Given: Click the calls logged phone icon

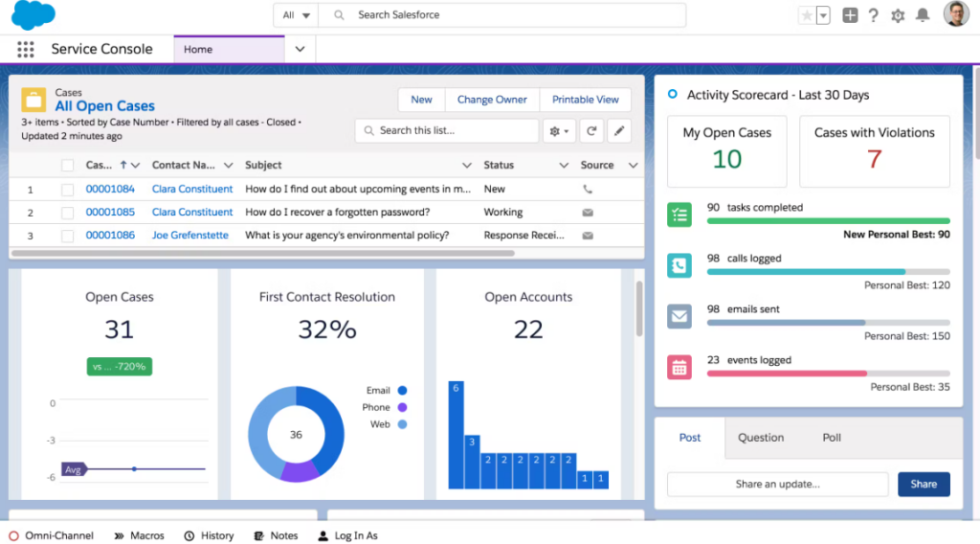Looking at the screenshot, I should click(679, 265).
